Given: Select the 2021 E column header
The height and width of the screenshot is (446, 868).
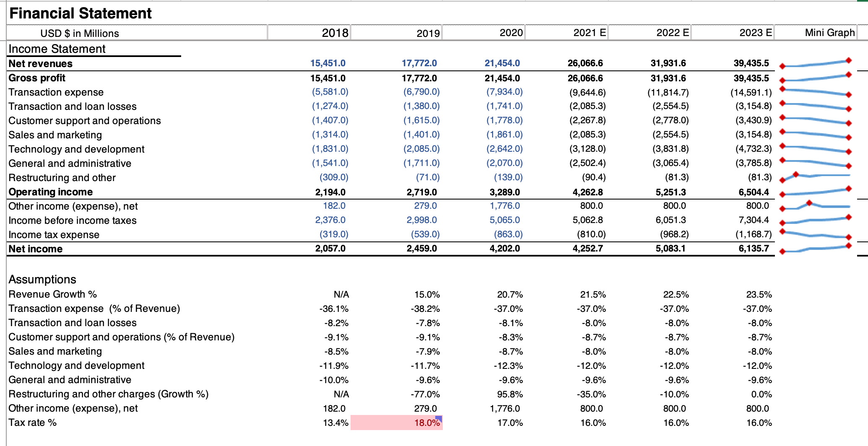Looking at the screenshot, I should pyautogui.click(x=590, y=33).
